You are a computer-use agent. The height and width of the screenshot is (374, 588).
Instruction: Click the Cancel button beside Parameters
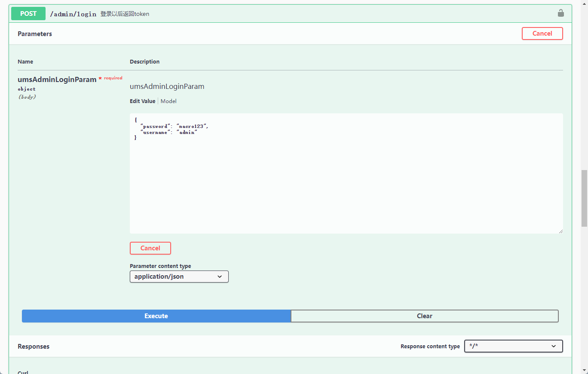point(542,33)
